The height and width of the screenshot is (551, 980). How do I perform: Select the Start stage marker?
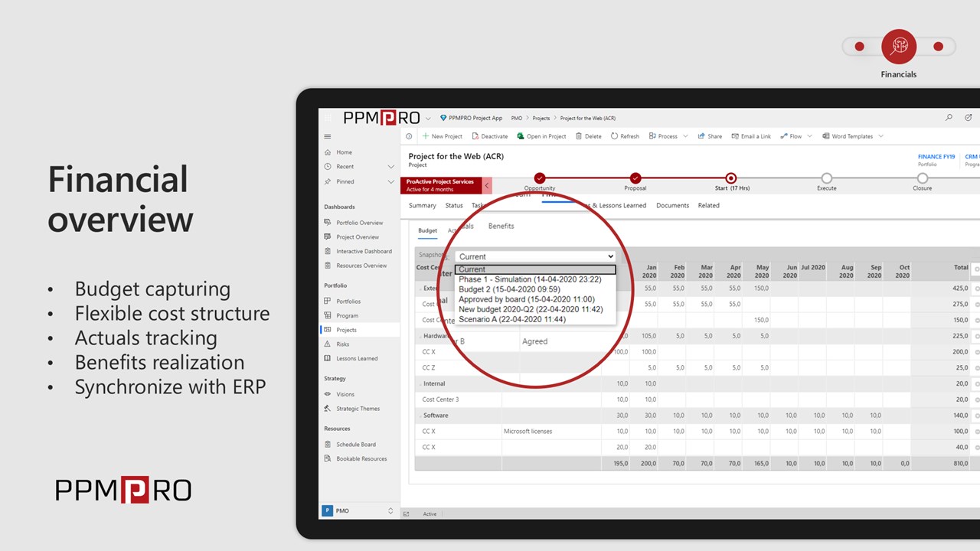point(731,178)
